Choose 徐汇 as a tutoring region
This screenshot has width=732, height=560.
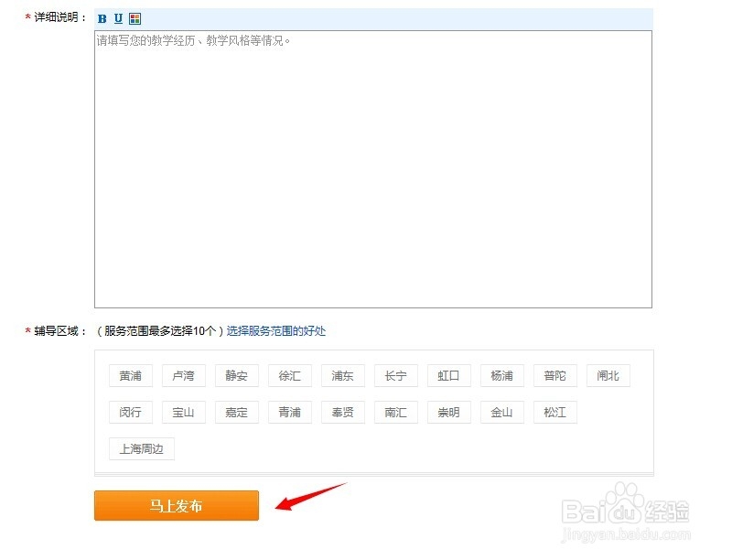coord(289,375)
